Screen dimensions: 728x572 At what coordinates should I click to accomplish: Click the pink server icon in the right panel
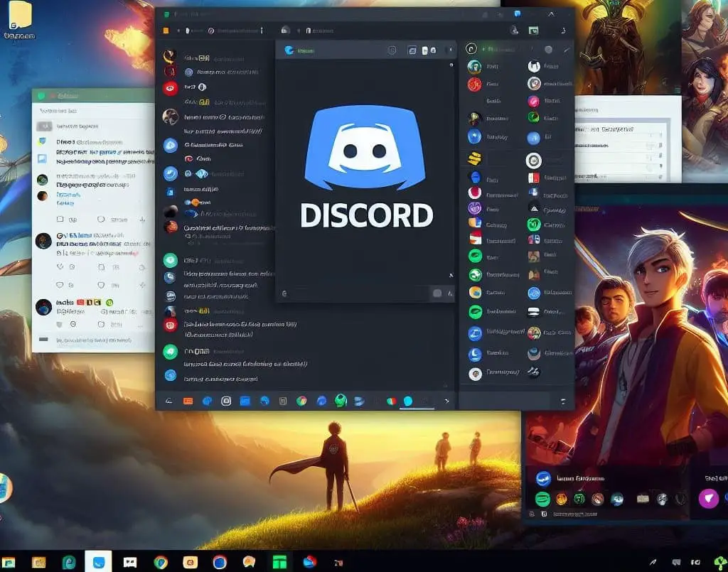coord(533,101)
